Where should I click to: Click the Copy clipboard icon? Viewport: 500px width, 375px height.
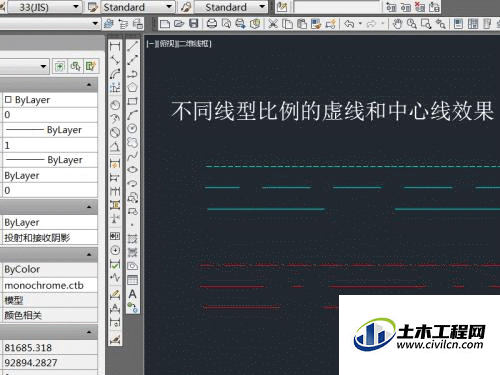pos(287,24)
